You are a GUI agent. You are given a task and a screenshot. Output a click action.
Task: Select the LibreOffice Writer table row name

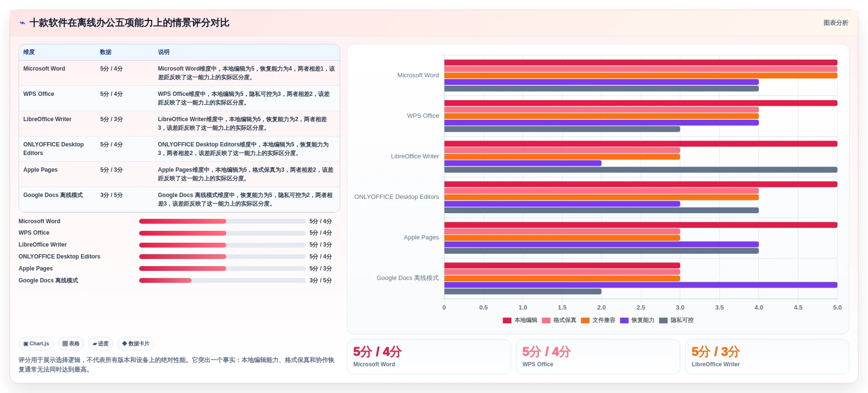pyautogui.click(x=47, y=119)
